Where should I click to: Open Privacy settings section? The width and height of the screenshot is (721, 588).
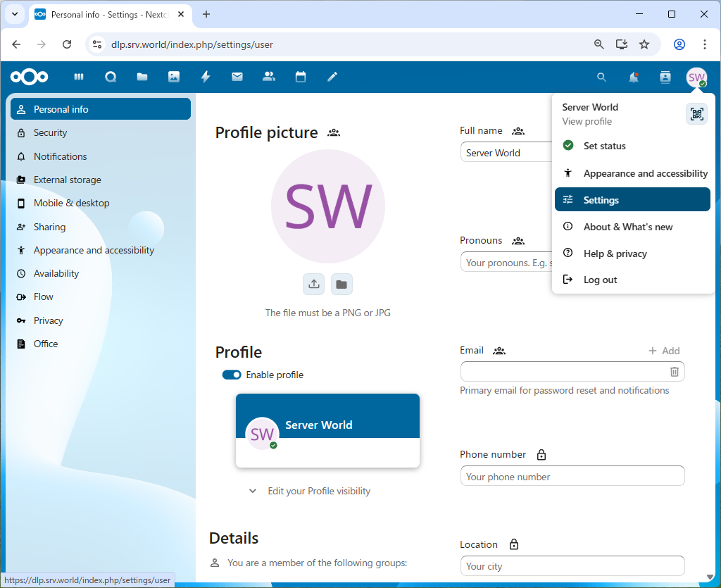pos(101,320)
